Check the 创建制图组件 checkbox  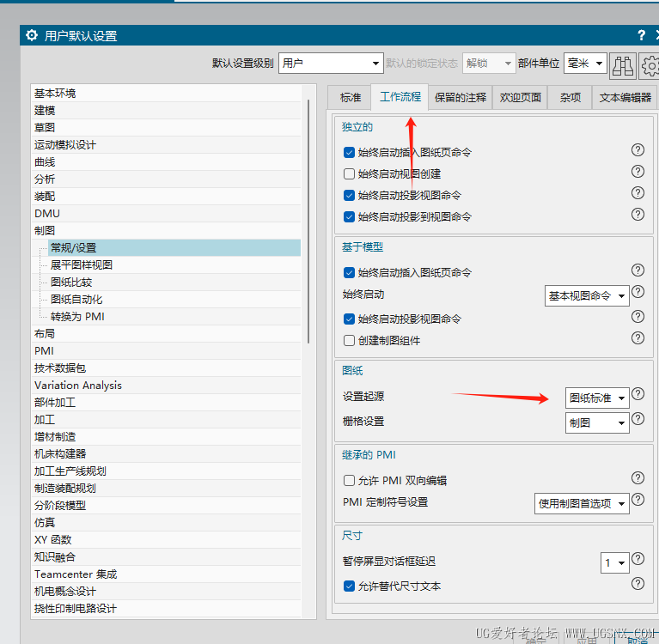tap(349, 340)
